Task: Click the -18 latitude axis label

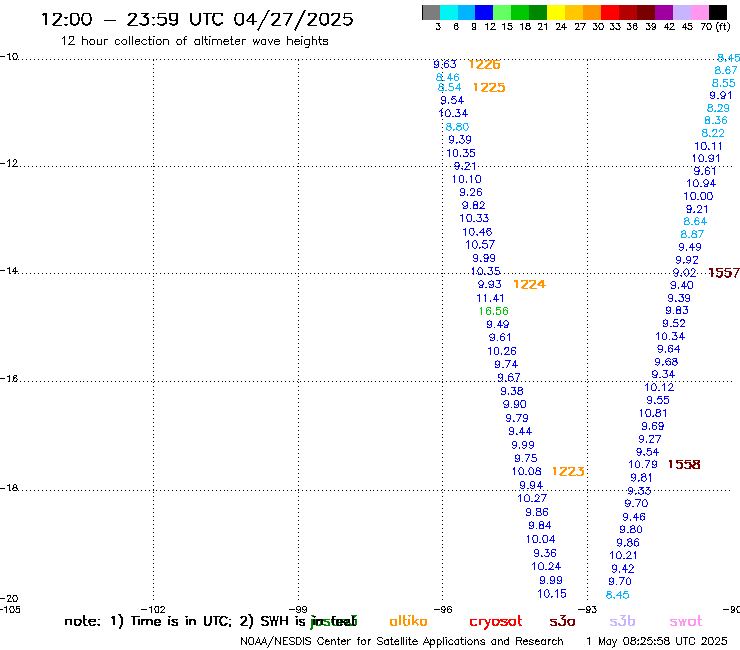Action: click(9, 488)
